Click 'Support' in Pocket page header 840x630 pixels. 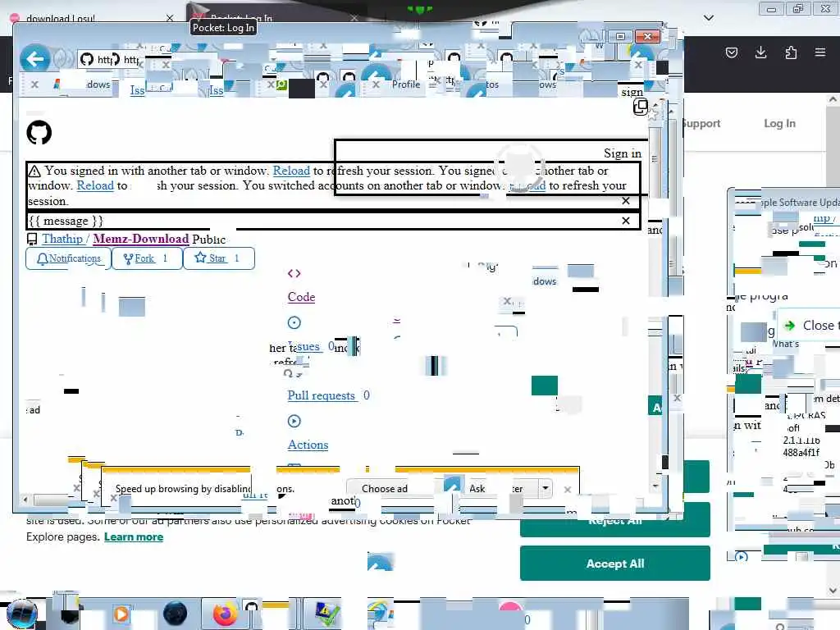701,123
